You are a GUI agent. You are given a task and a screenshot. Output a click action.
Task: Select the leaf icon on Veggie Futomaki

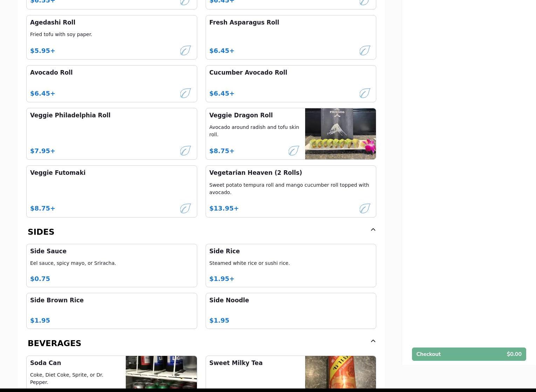pyautogui.click(x=186, y=208)
